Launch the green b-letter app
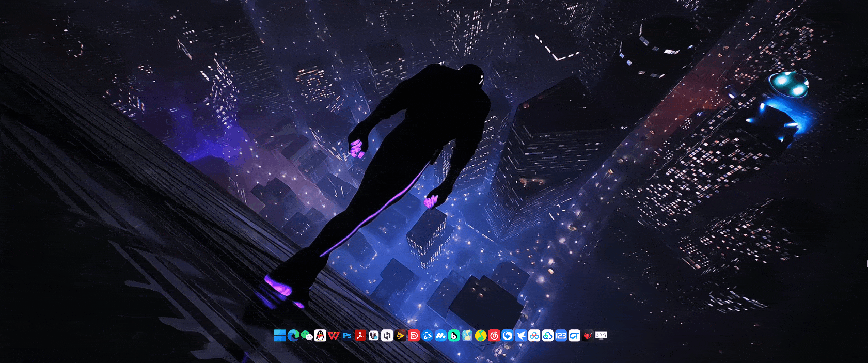 point(454,336)
